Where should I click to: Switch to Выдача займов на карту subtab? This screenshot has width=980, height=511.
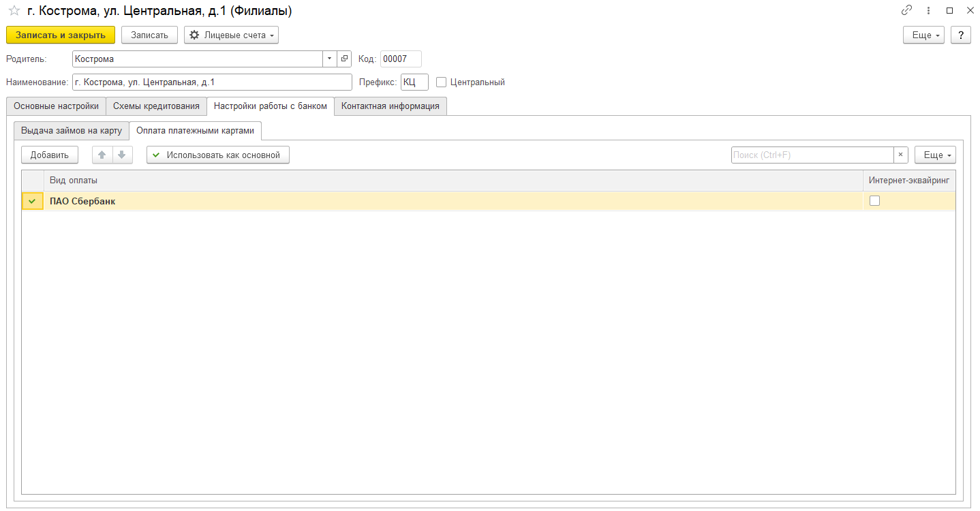coord(72,131)
